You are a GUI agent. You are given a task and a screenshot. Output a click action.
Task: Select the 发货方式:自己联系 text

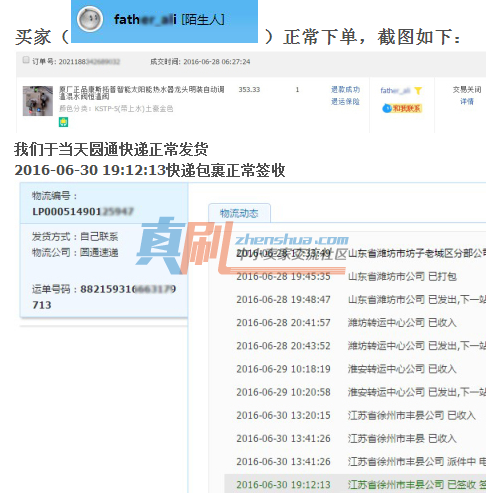(75, 237)
